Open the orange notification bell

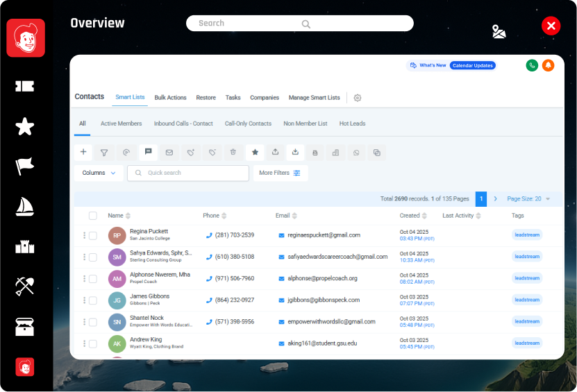coord(548,65)
